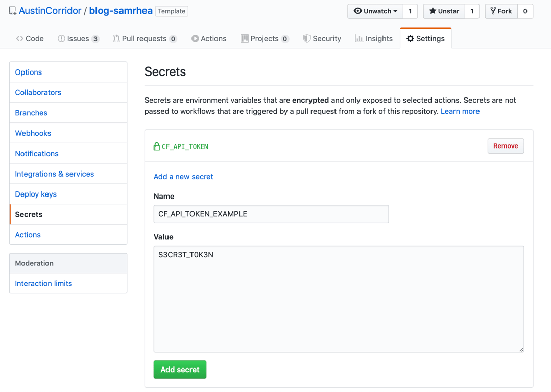Screen dimensions: 551x392
Task: Click the Projects board icon
Action: point(245,38)
